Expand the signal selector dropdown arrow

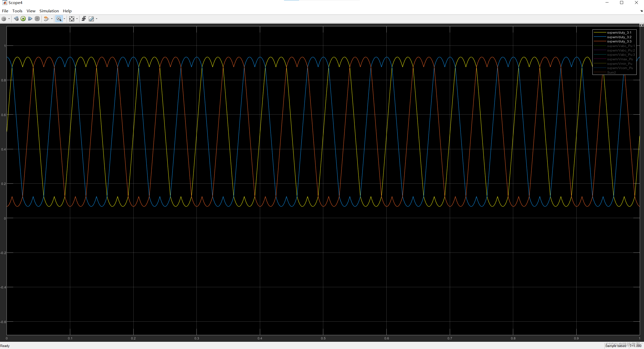click(52, 19)
